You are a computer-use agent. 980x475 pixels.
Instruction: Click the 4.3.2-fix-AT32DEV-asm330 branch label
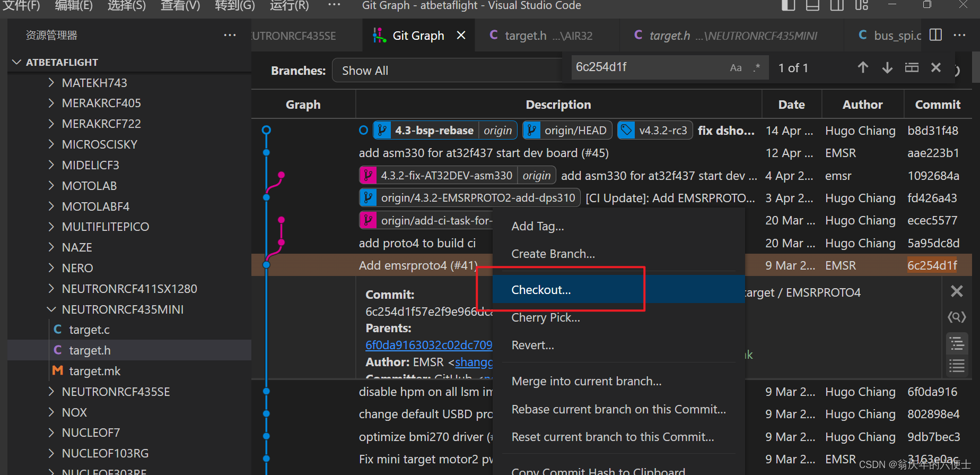click(x=446, y=176)
